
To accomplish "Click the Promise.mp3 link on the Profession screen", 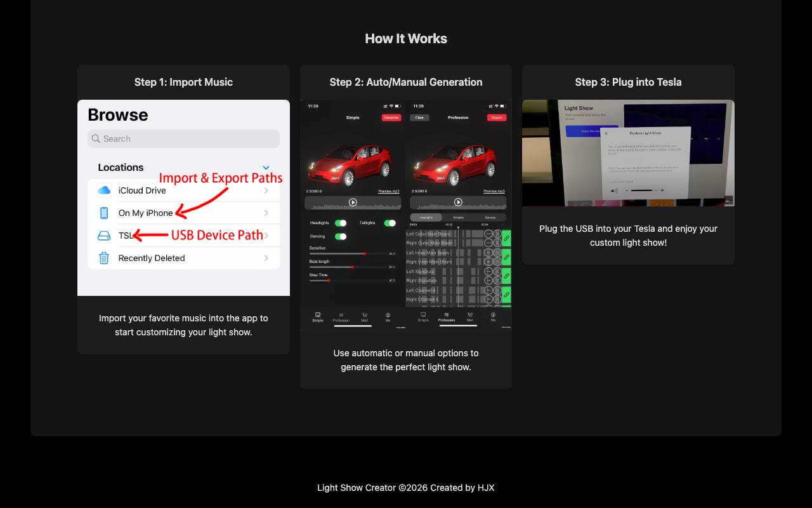I will [x=494, y=191].
